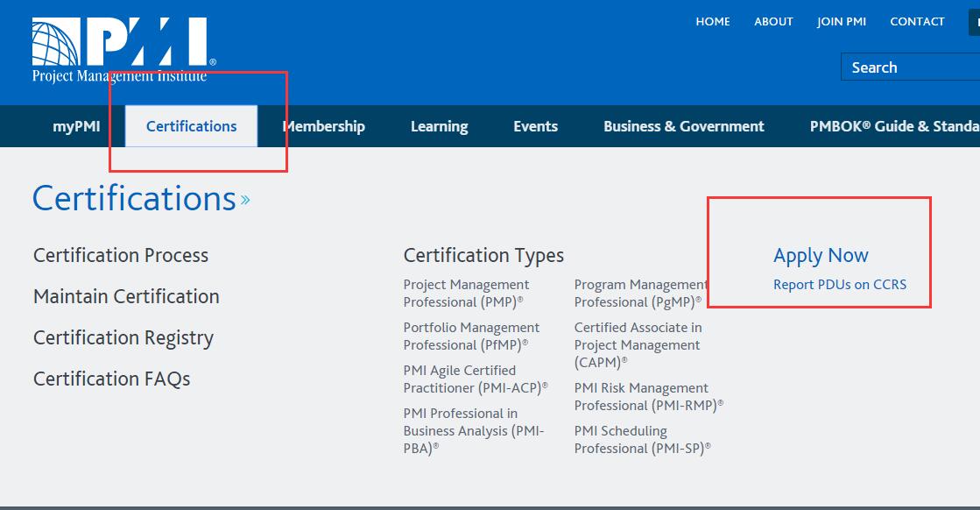Open the ABOUT page link
This screenshot has height=510, width=980.
pos(773,22)
